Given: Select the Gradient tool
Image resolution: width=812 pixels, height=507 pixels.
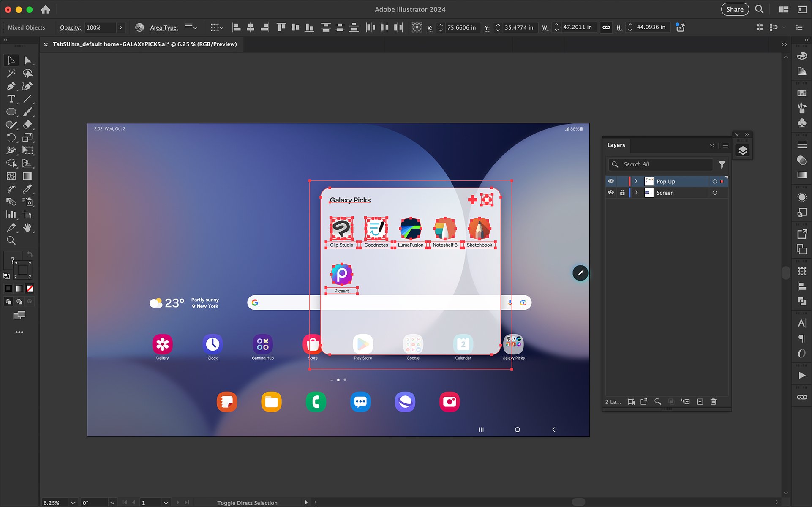Looking at the screenshot, I should point(27,176).
